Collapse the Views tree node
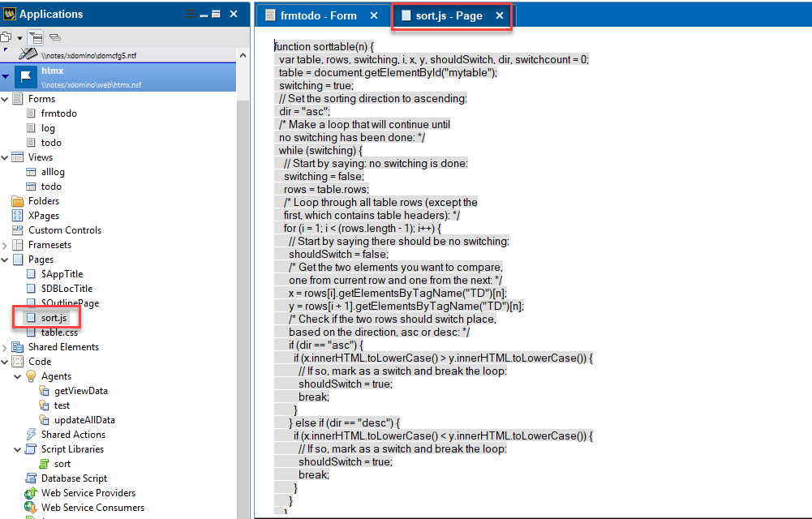The image size is (812, 519). pyautogui.click(x=5, y=157)
